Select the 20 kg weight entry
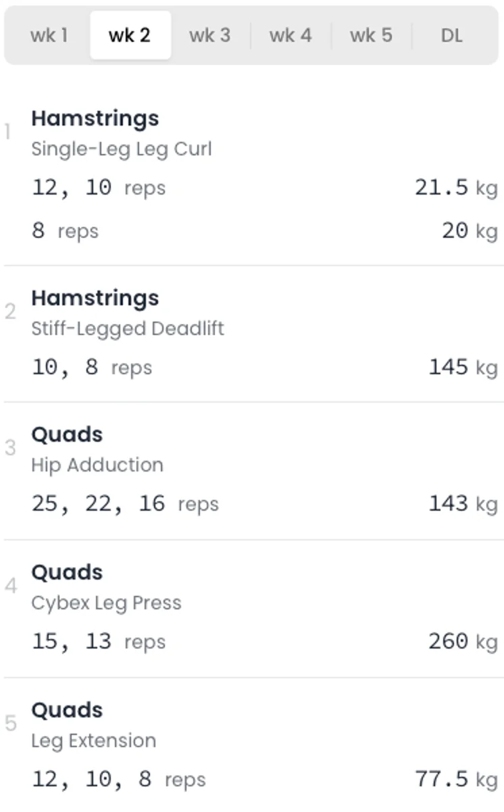The width and height of the screenshot is (504, 812). coord(470,231)
